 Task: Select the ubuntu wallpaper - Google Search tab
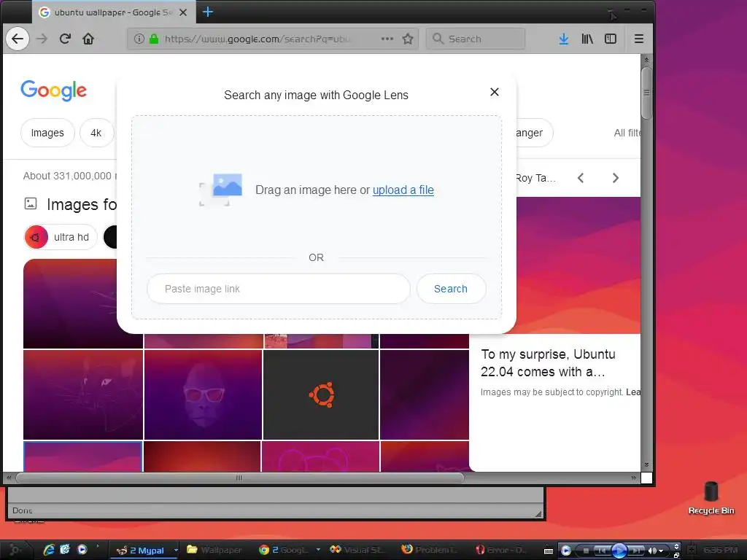pos(113,12)
